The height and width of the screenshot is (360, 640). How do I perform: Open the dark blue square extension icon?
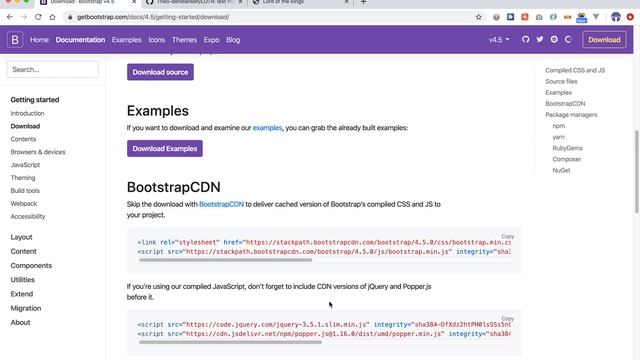(x=511, y=17)
